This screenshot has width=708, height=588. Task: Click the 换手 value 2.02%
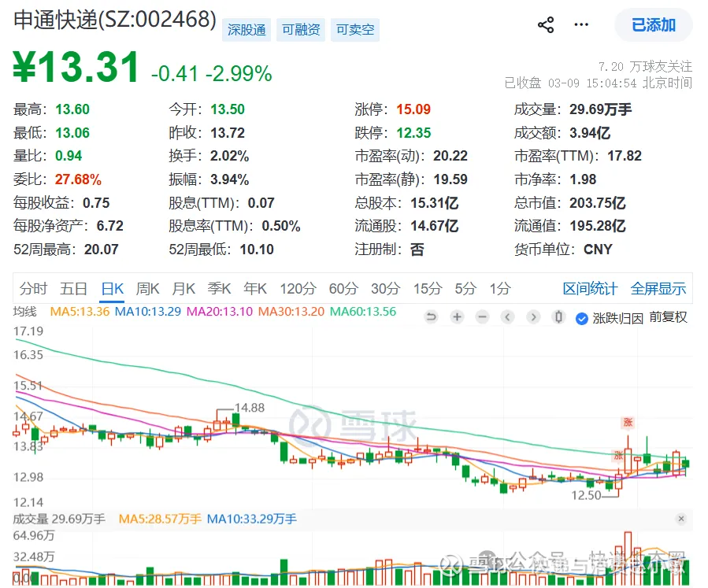tap(229, 156)
